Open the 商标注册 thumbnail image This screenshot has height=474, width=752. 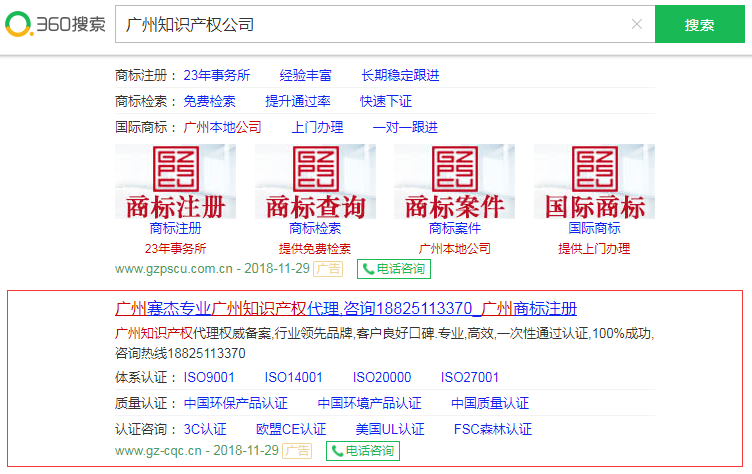coord(175,182)
